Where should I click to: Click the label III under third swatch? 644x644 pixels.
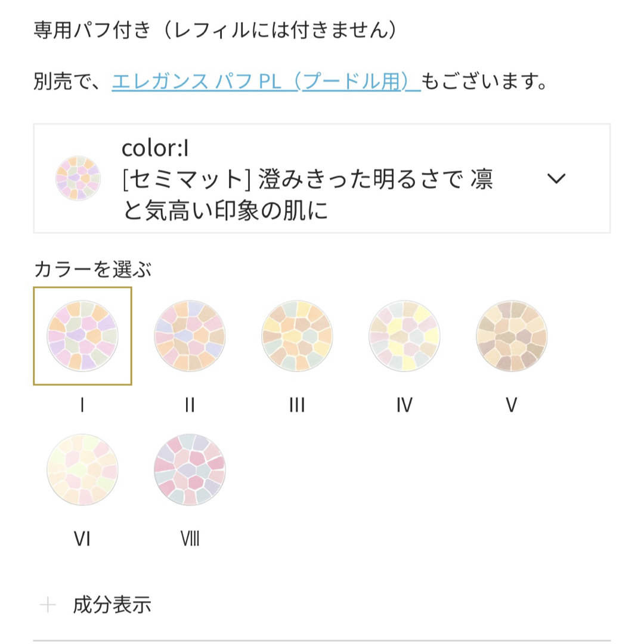[x=297, y=405]
